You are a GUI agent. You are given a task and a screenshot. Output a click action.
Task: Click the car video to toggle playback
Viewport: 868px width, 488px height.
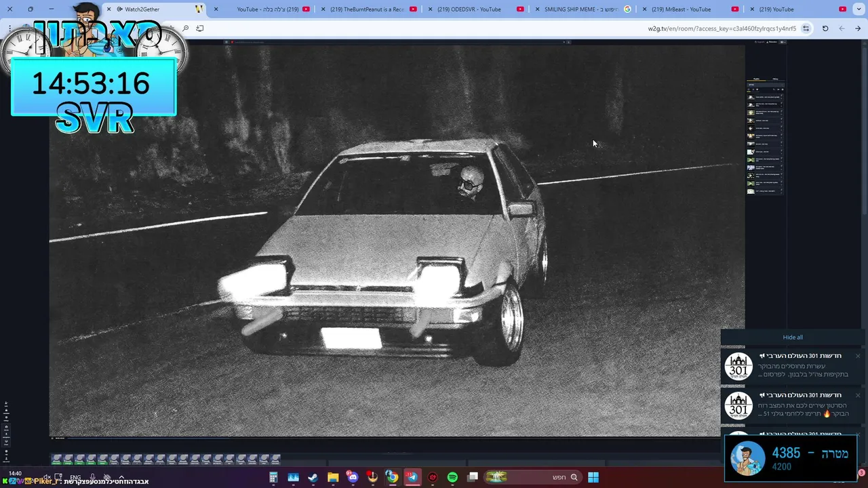(x=397, y=241)
